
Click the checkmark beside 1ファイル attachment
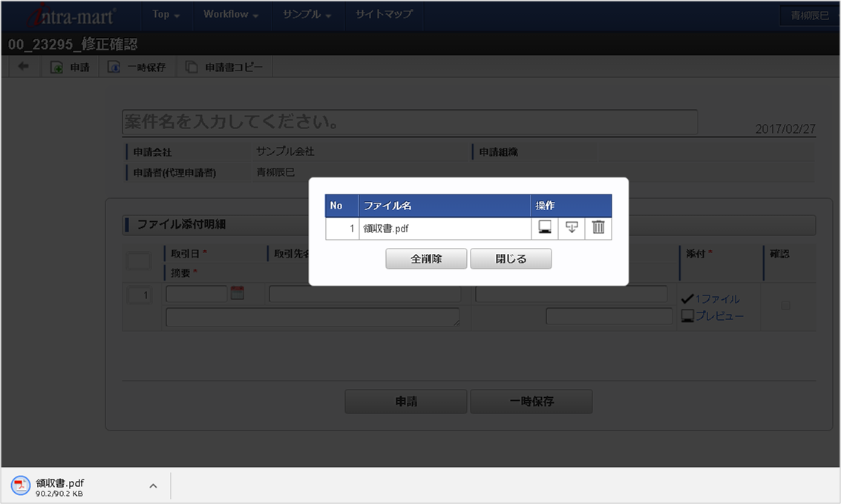pos(689,298)
